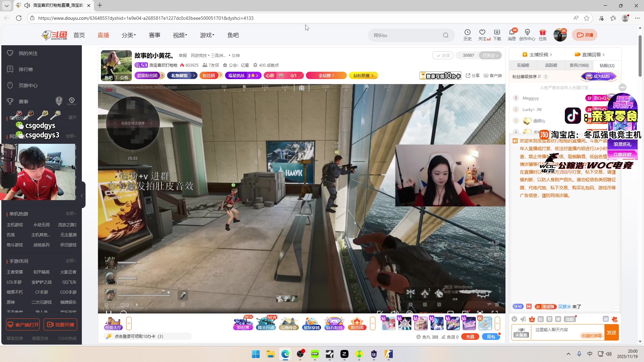The width and height of the screenshot is (644, 362).
Task: Open the 任务 gift tasks icon
Action: tap(542, 35)
